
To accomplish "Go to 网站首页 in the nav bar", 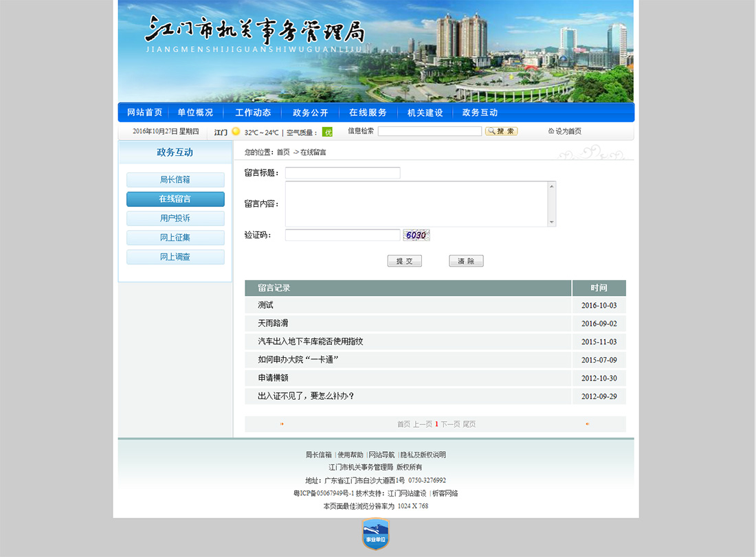I will 144,113.
